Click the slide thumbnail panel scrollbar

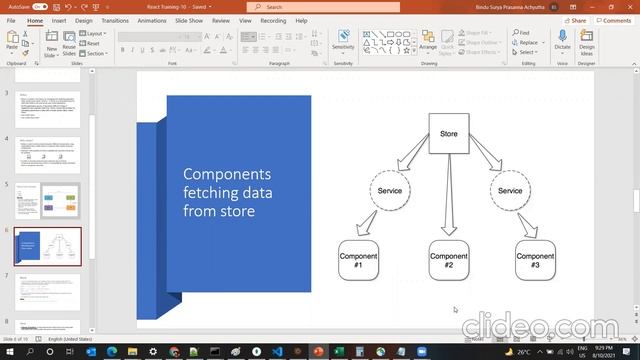(x=92, y=187)
